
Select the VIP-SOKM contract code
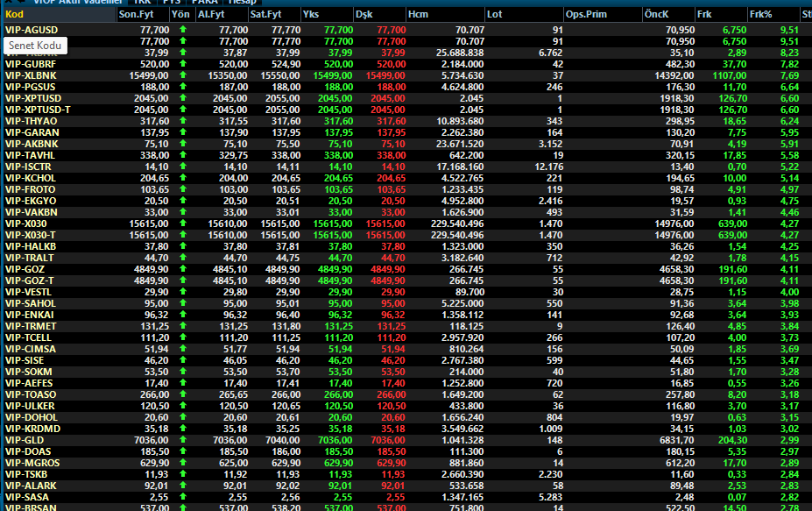click(x=29, y=373)
